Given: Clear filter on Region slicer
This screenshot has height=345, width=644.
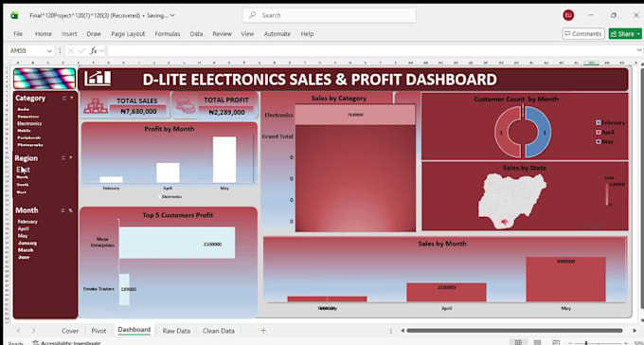Looking at the screenshot, I should (71, 158).
